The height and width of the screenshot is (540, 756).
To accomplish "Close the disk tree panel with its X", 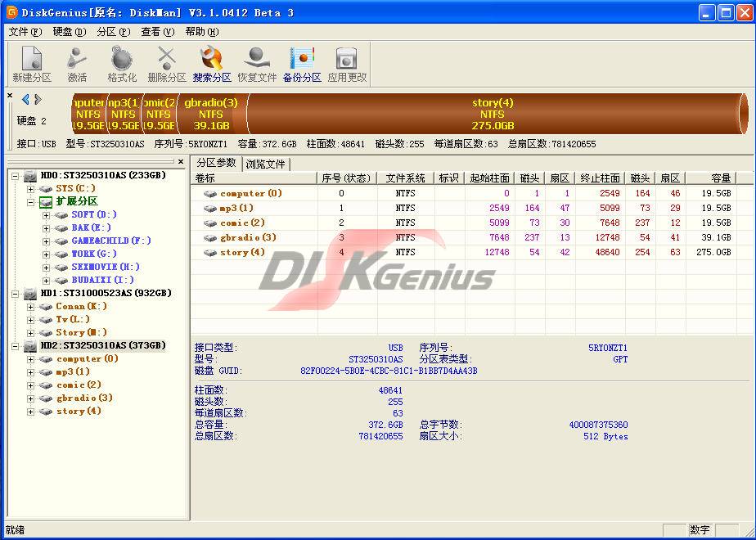I will (x=181, y=162).
